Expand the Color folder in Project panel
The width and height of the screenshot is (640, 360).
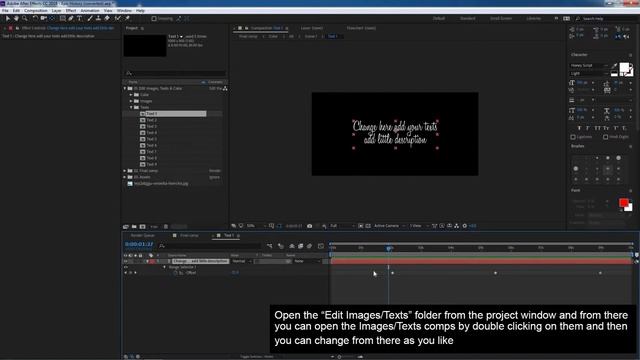point(131,95)
